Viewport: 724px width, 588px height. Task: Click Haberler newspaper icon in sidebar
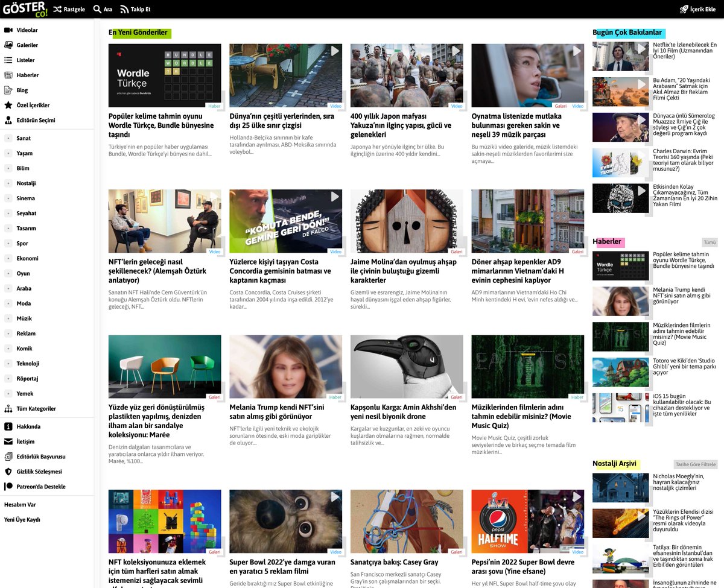tap(8, 75)
